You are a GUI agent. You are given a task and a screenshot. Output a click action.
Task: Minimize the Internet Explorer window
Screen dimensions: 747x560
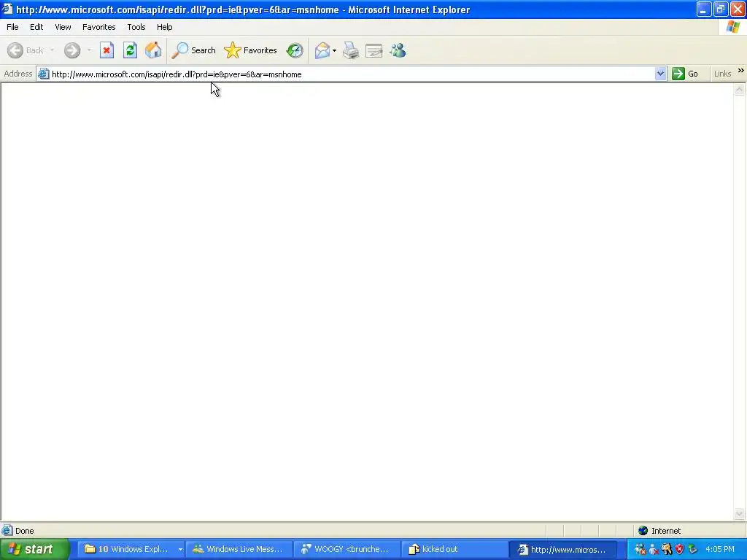pyautogui.click(x=704, y=9)
